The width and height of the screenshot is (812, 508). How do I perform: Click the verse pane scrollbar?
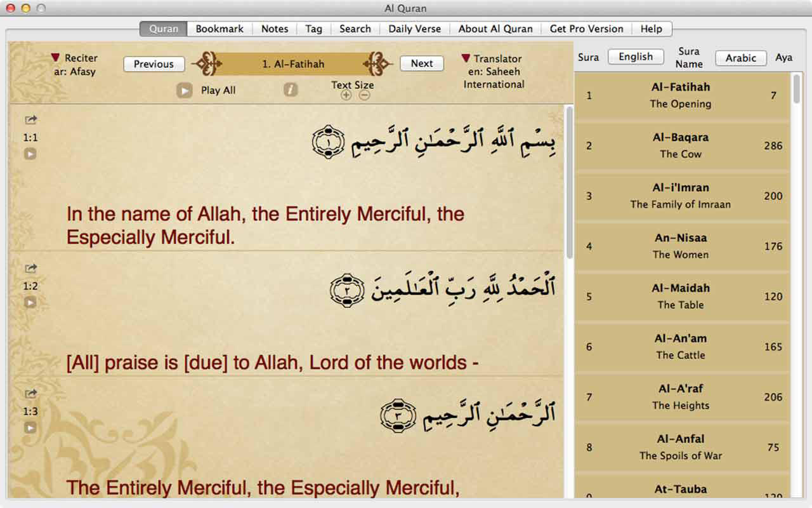(x=569, y=183)
